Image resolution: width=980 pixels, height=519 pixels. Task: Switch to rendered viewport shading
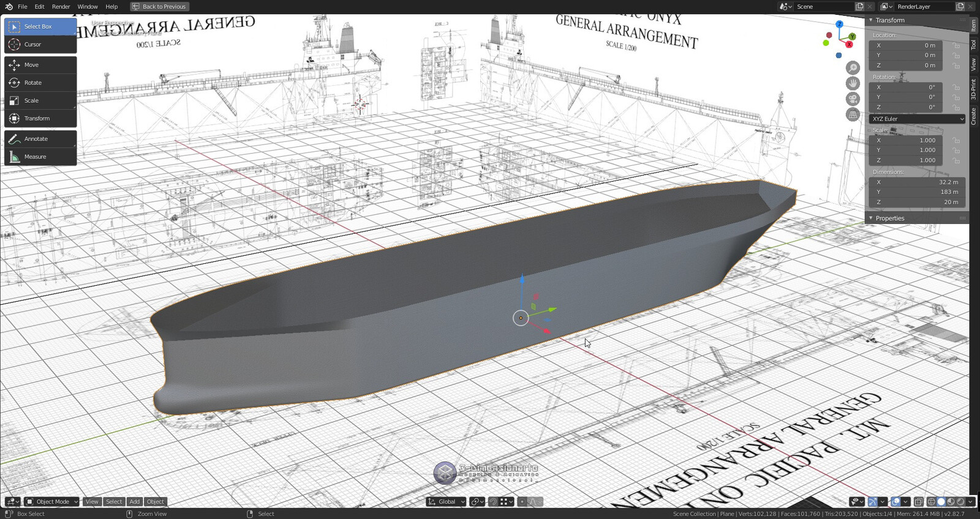(960, 502)
